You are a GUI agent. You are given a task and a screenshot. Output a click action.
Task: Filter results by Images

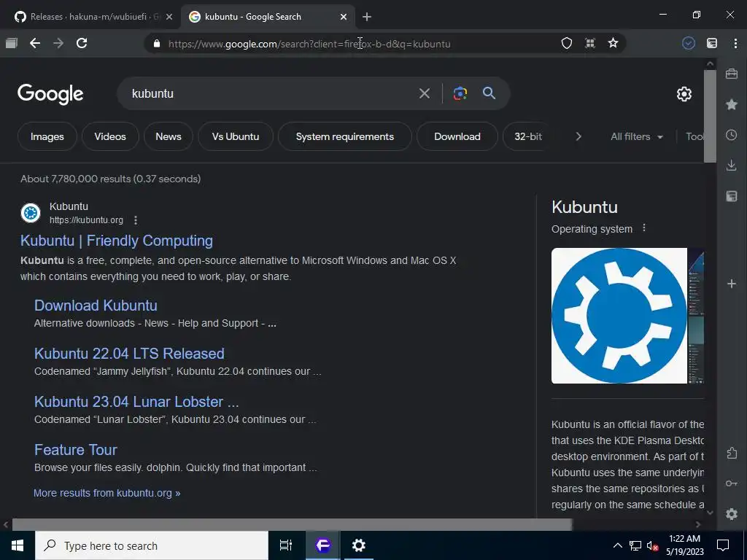pyautogui.click(x=47, y=136)
